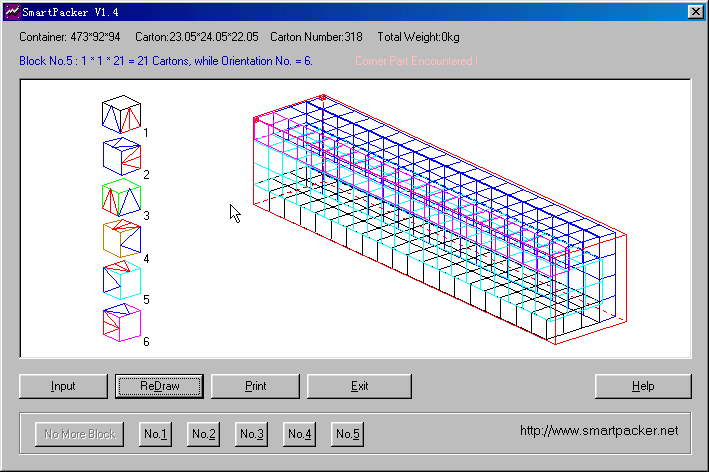
Task: Show block No.1
Action: (x=156, y=434)
